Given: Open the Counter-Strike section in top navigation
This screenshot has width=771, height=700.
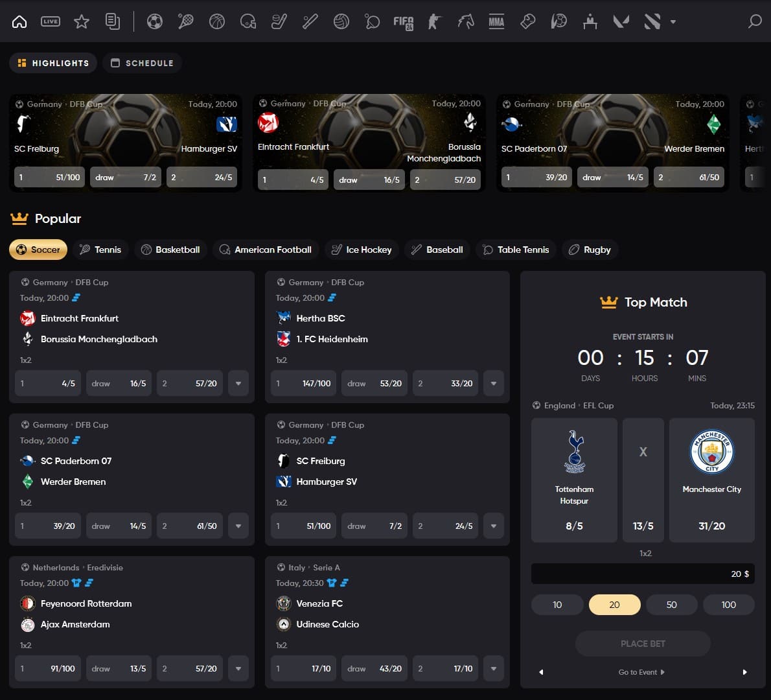Looking at the screenshot, I should click(x=433, y=21).
